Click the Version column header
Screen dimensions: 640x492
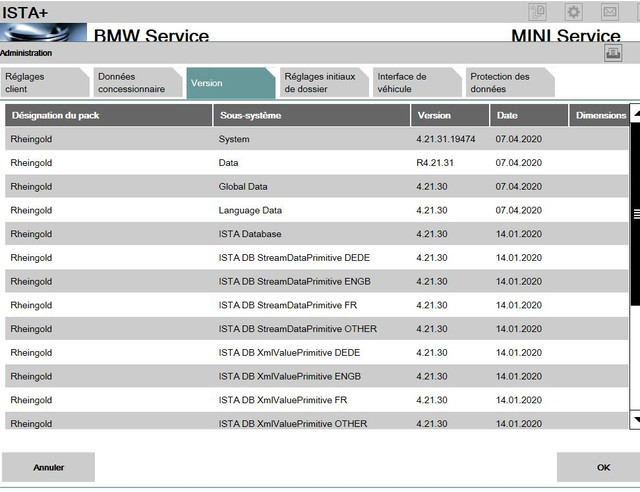pos(450,115)
